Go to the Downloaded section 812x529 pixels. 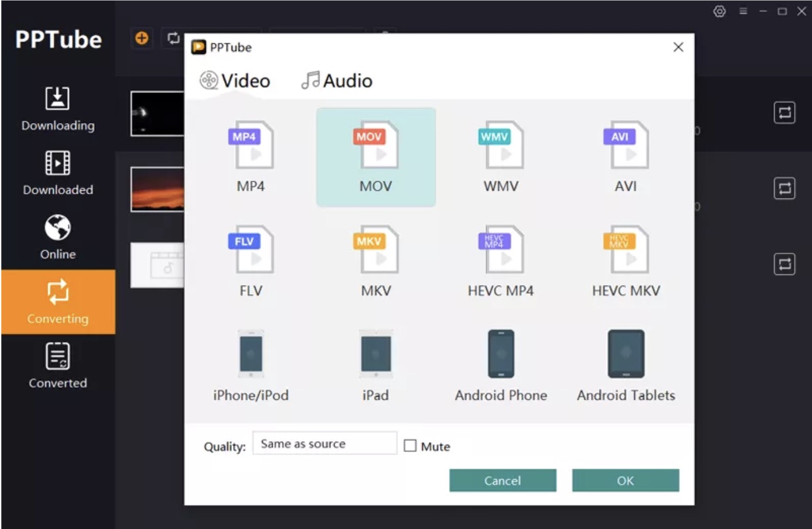(58, 173)
